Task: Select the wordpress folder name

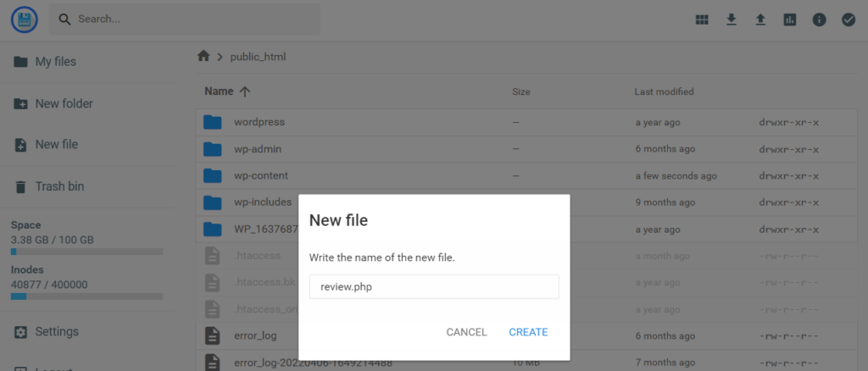Action: point(259,122)
